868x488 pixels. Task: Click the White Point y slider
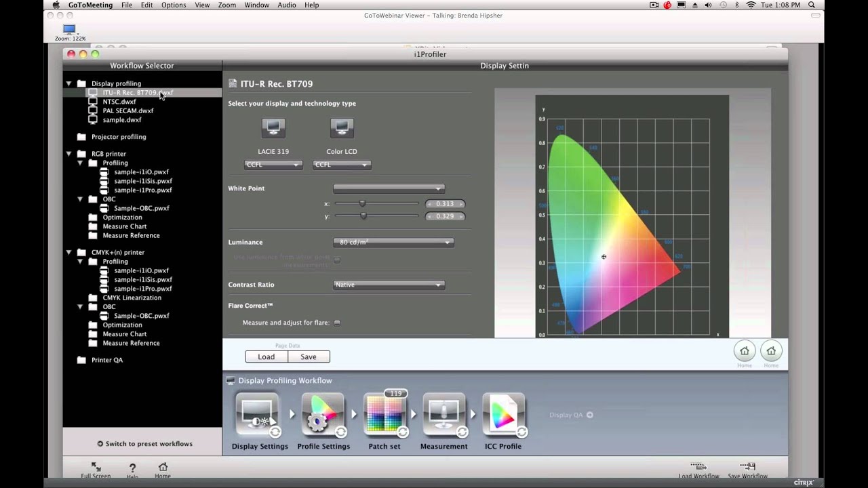[376, 216]
